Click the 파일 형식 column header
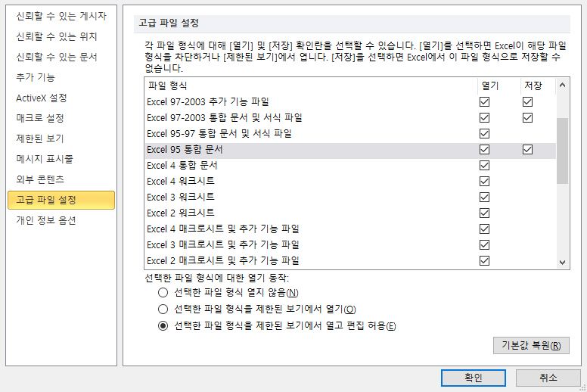The image size is (587, 392). click(311, 86)
